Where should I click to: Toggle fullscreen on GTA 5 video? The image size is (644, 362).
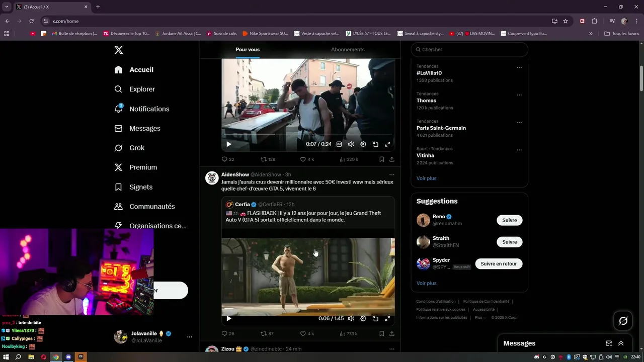(387, 319)
